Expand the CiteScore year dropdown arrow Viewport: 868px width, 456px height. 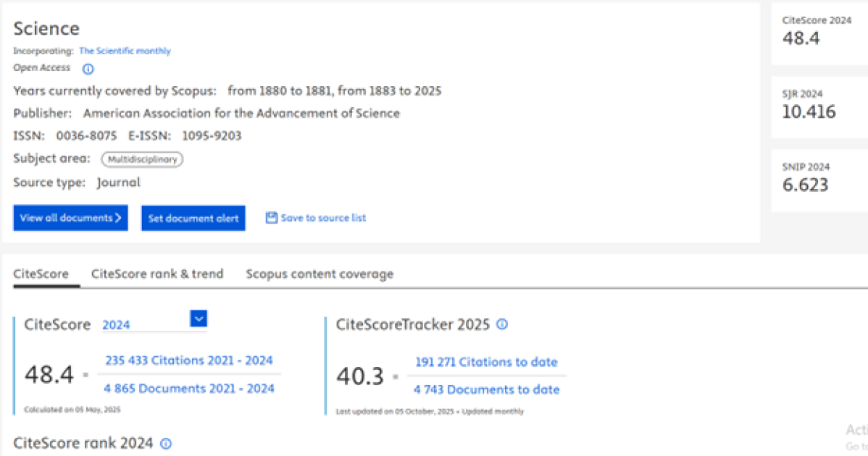point(199,318)
